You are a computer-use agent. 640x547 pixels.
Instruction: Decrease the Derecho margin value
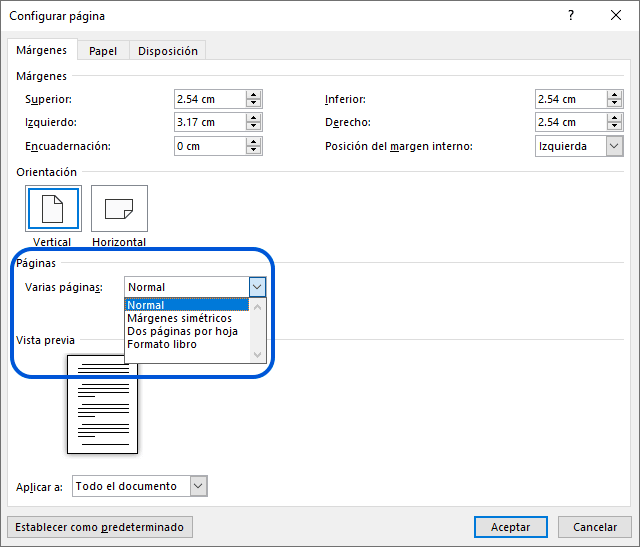click(614, 127)
